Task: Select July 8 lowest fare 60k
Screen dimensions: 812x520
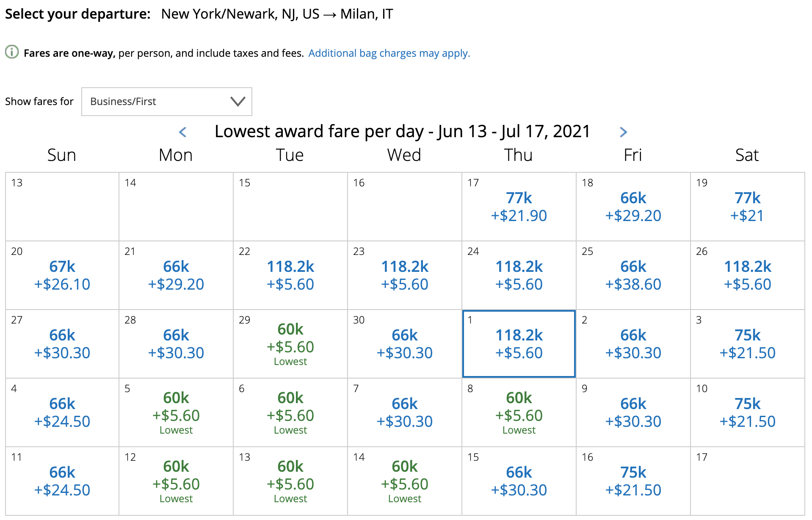Action: 519,412
